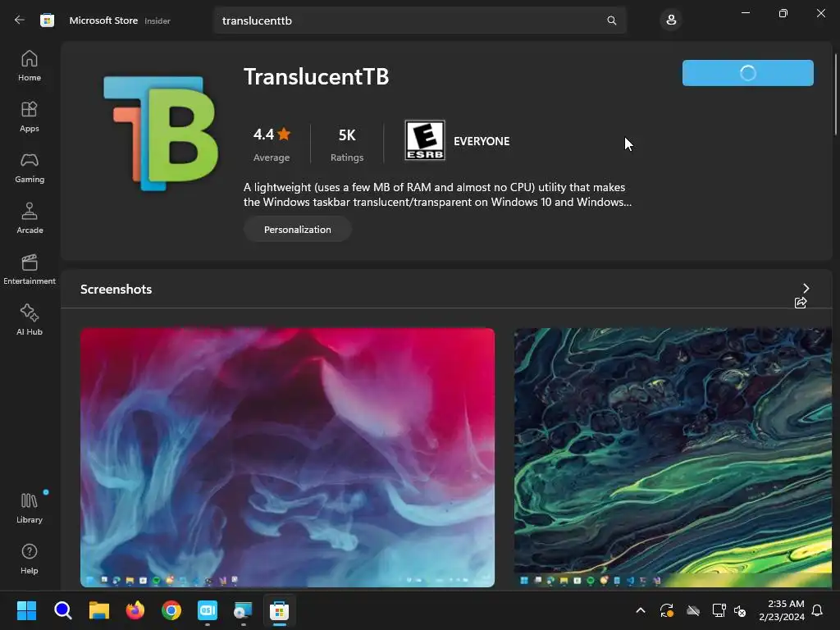Open the clock showing 2:35 AM
The height and width of the screenshot is (630, 840).
coord(782,610)
